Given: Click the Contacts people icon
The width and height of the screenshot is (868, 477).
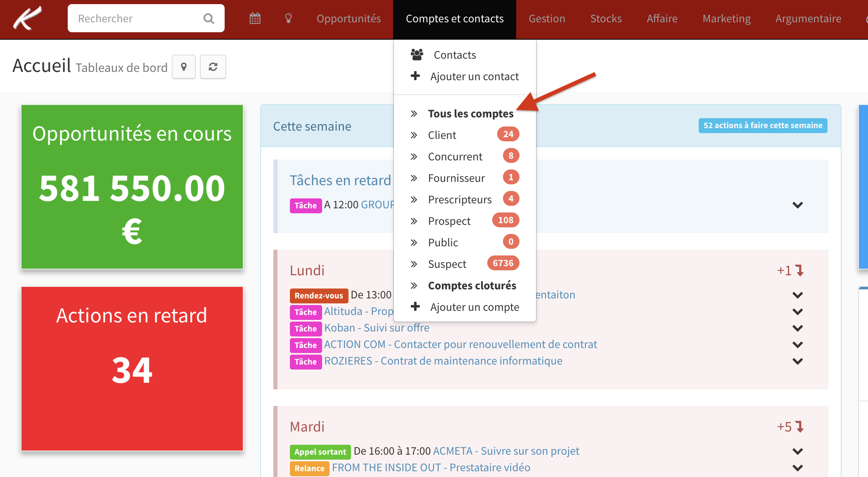Looking at the screenshot, I should coord(417,55).
